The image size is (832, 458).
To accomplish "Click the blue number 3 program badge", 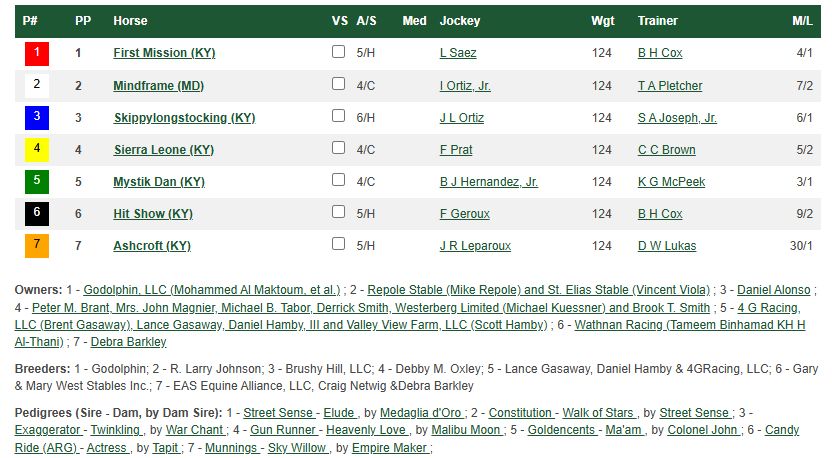I will click(37, 118).
